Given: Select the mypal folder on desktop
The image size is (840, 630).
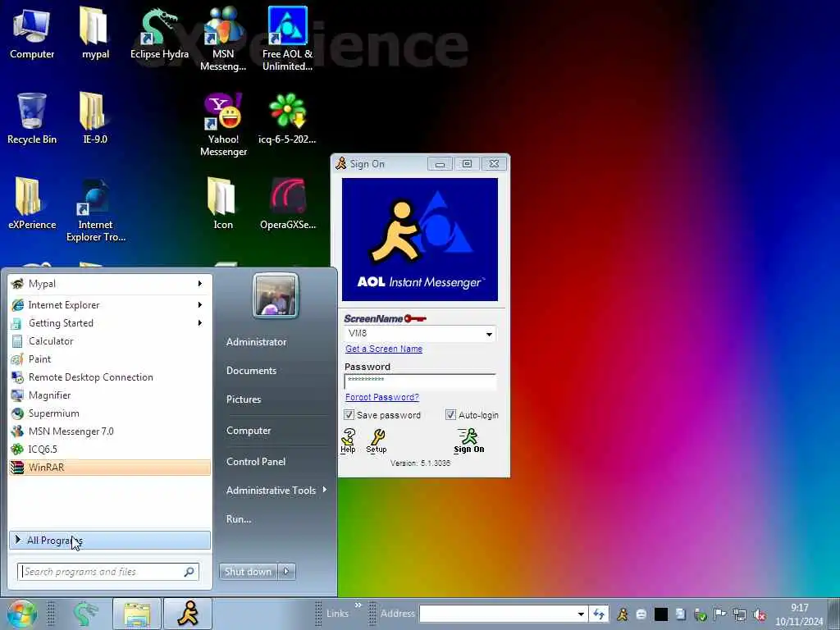Looking at the screenshot, I should [x=95, y=33].
